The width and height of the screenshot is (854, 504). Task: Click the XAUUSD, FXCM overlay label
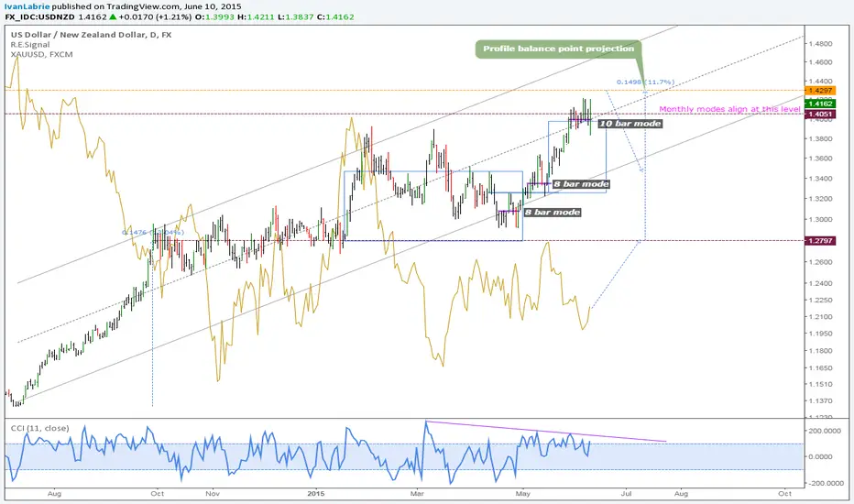41,54
